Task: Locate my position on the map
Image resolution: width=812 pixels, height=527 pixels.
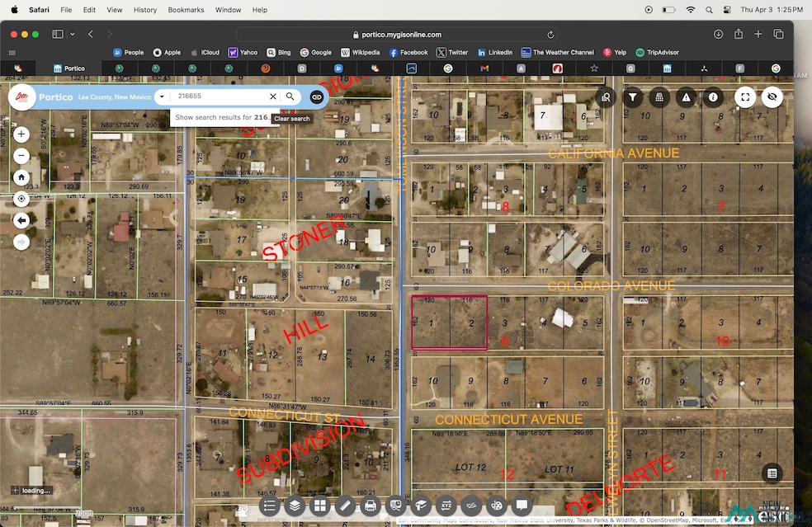Action: [x=21, y=199]
